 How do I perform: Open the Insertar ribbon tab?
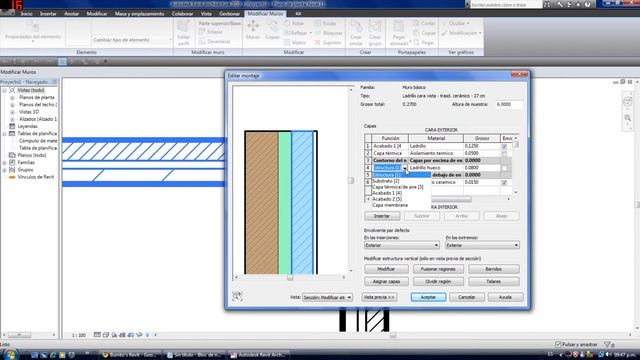(48, 13)
